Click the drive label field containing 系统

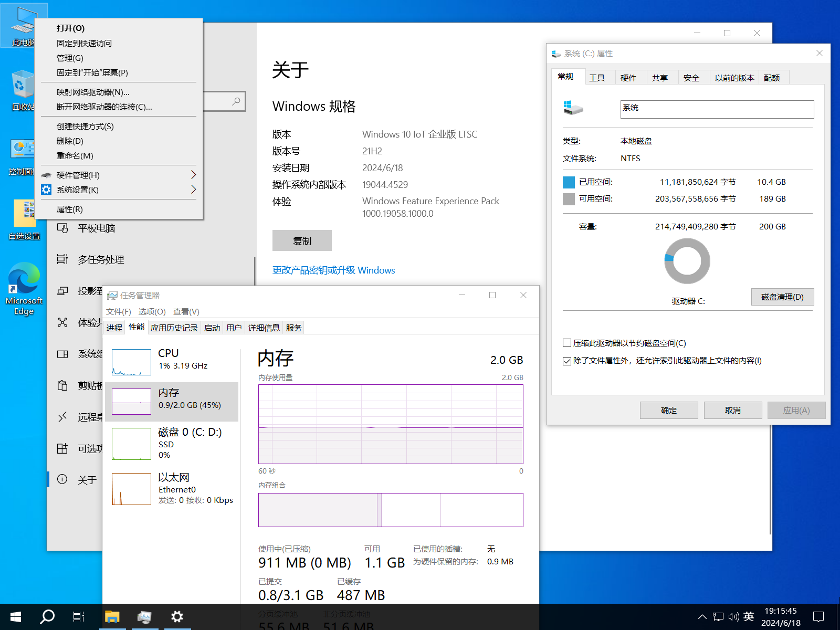tap(717, 109)
